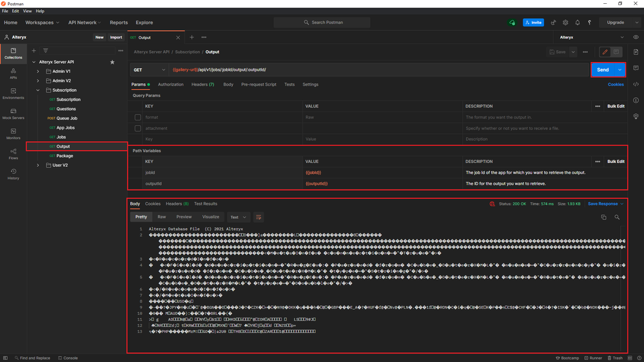
Task: Switch to the request Headers (7) tab
Action: (202, 84)
